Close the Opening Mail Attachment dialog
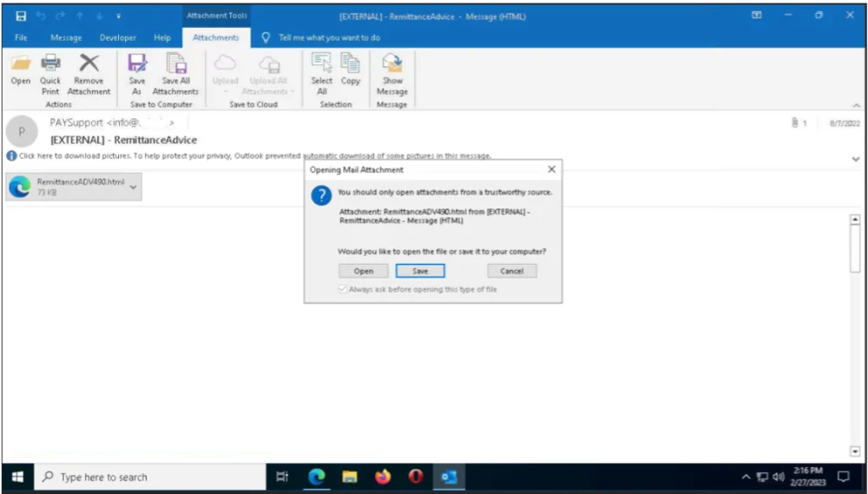Image resolution: width=868 pixels, height=494 pixels. pos(551,169)
